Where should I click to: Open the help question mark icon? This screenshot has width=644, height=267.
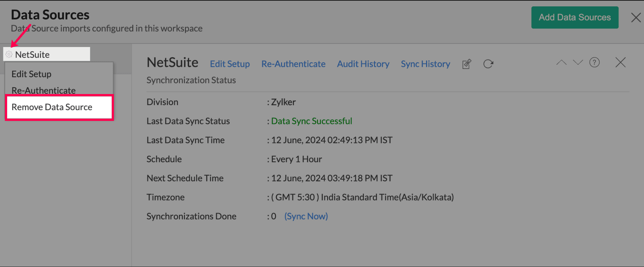click(594, 62)
